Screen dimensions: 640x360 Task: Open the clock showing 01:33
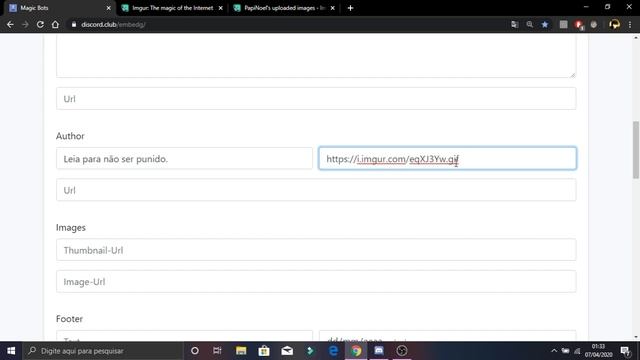click(598, 351)
